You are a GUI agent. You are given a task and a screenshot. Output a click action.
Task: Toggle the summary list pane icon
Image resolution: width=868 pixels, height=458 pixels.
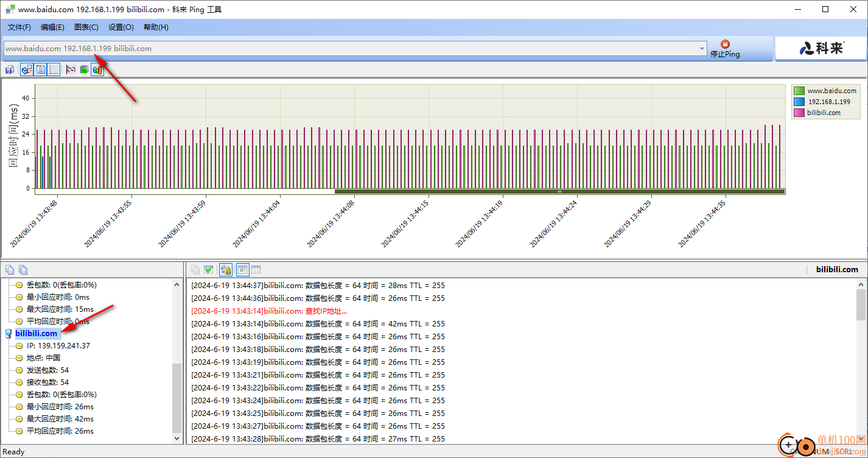(41, 70)
